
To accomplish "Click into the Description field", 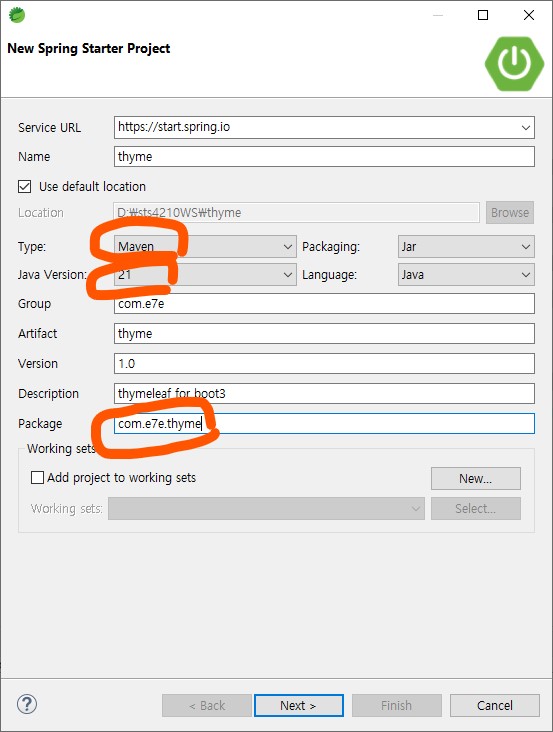I will click(324, 394).
